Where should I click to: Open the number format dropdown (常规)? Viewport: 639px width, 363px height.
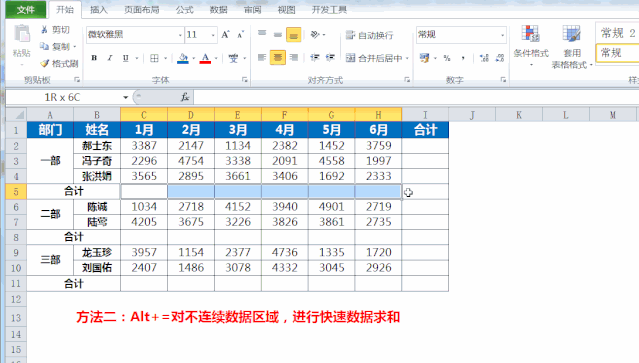click(x=502, y=35)
